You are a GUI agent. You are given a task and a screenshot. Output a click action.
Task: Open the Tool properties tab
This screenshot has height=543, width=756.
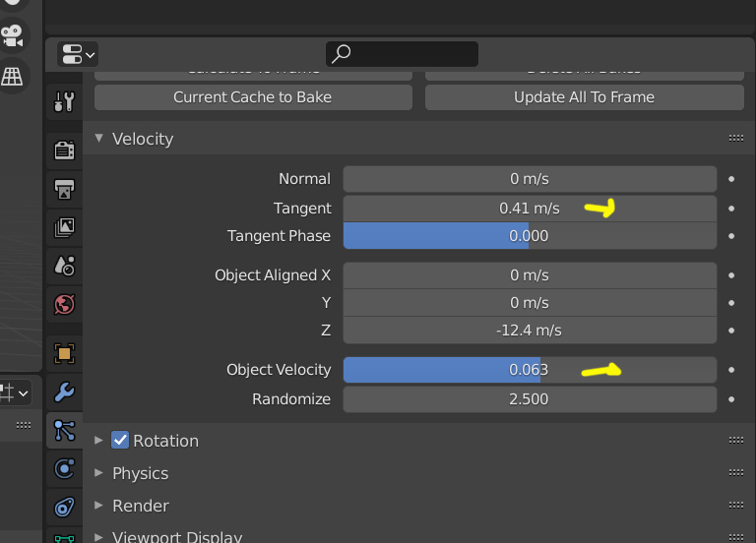[64, 101]
